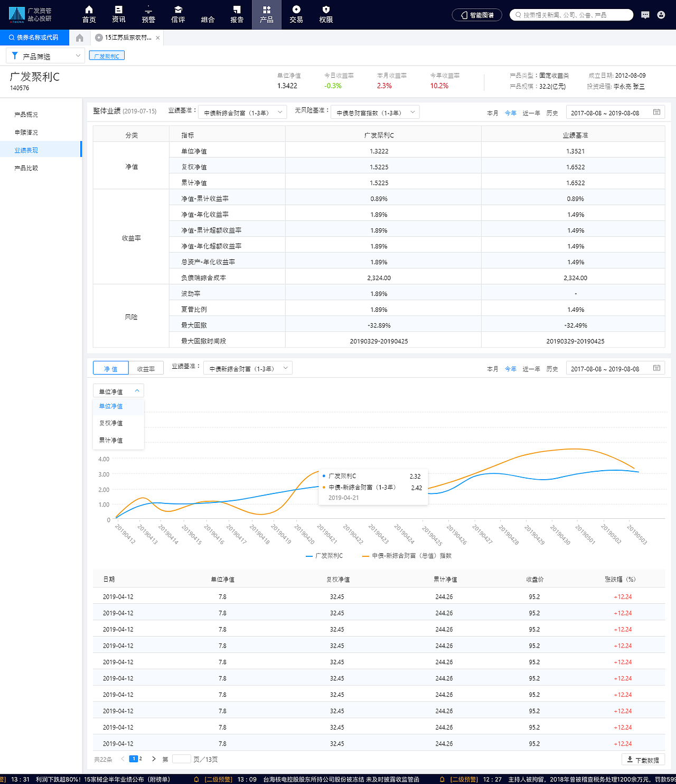Open calendar icon of the upper date range
676x784 pixels.
pos(656,112)
